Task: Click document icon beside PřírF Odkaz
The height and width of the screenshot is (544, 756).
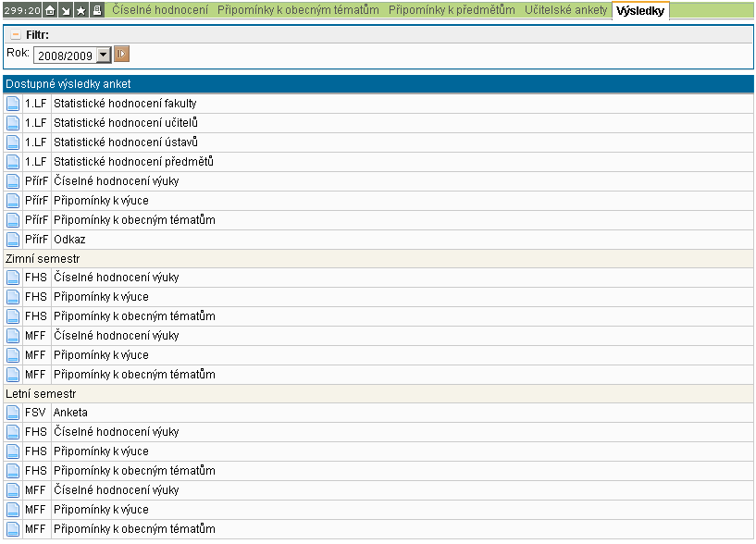Action: (13, 240)
